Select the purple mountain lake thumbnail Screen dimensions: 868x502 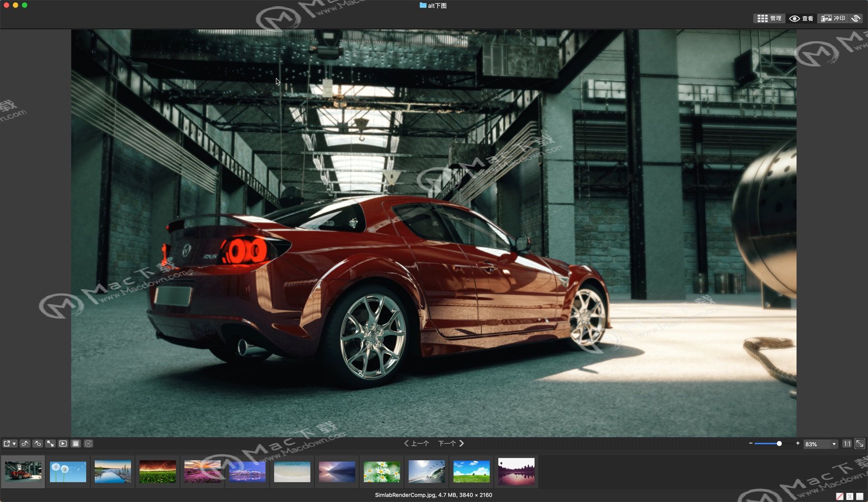tap(247, 472)
